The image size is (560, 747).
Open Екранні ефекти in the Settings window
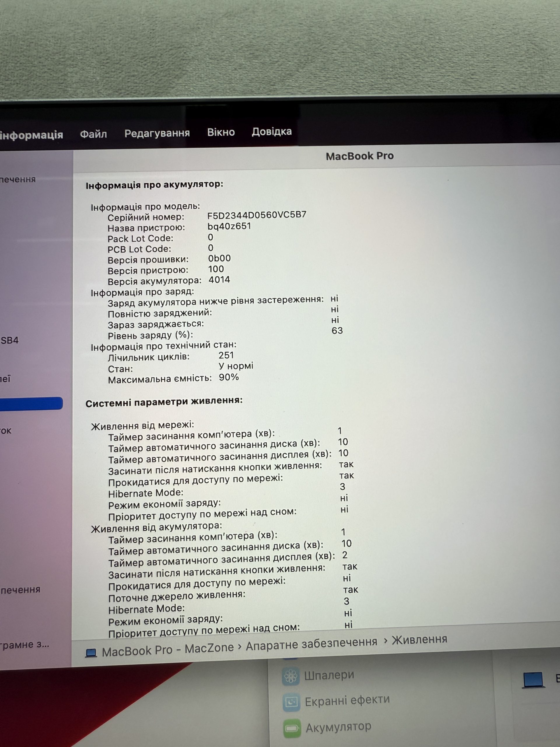[347, 701]
